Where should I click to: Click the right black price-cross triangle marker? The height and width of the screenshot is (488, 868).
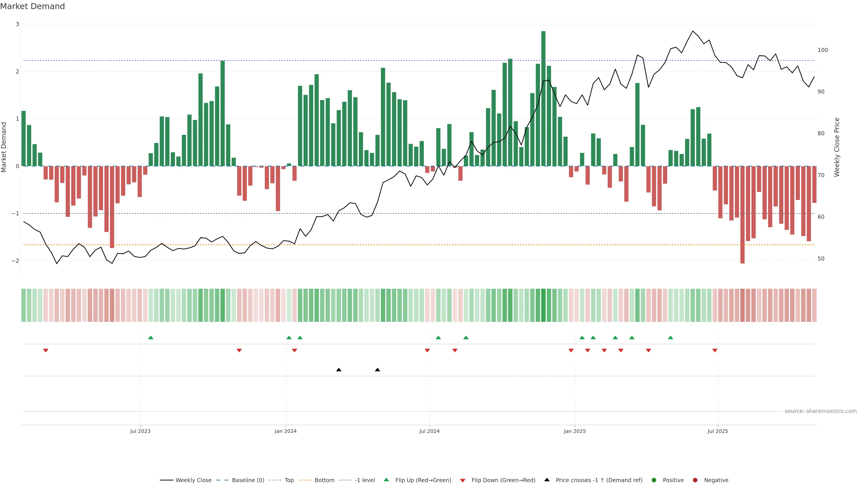pyautogui.click(x=377, y=370)
